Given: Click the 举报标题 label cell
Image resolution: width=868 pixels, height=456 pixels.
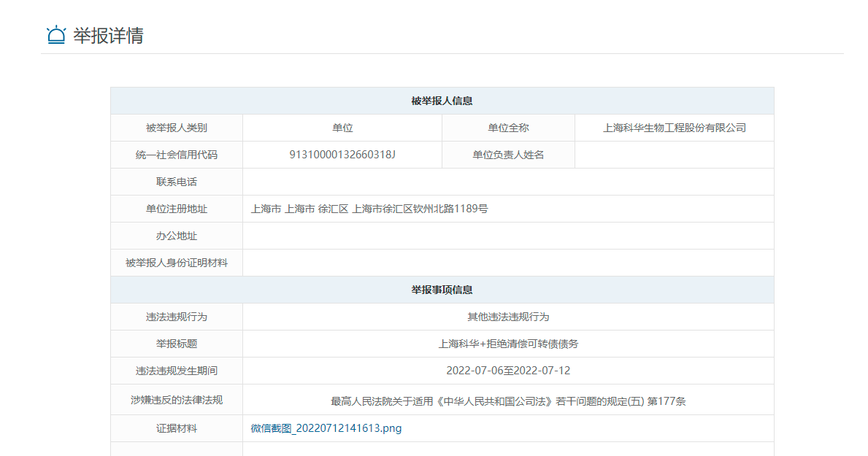Looking at the screenshot, I should [177, 344].
